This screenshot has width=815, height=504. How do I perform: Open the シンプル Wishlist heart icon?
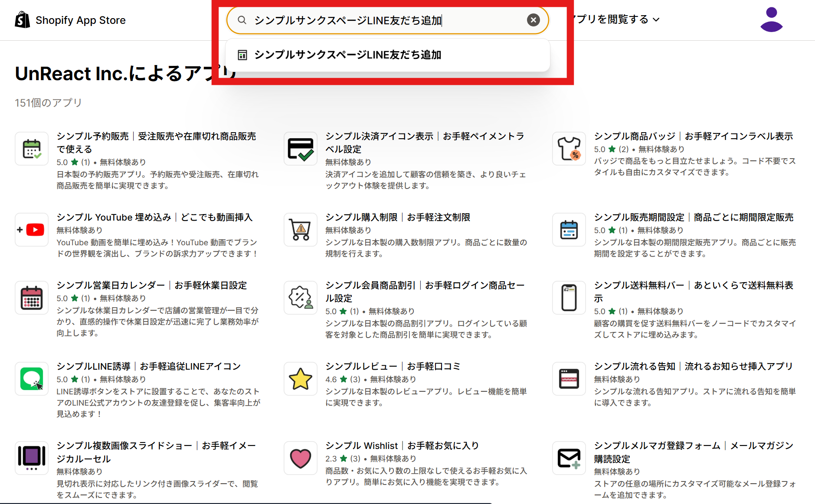301,458
